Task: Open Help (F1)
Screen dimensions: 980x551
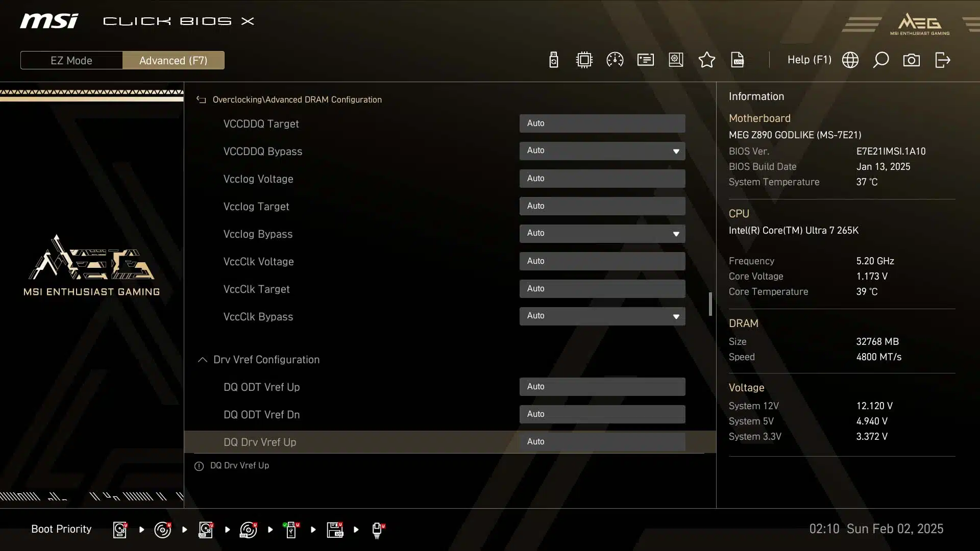Action: click(x=810, y=60)
